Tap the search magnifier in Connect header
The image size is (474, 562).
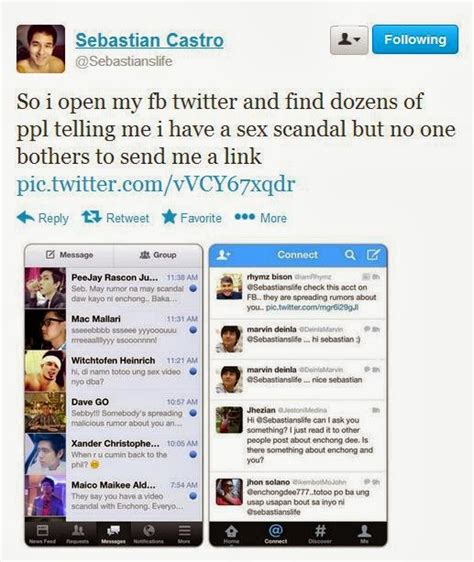350,255
